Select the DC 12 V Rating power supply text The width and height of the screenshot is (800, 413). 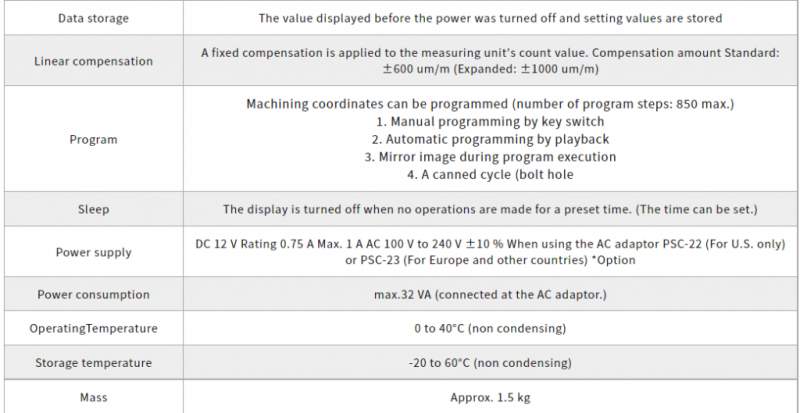(x=490, y=252)
